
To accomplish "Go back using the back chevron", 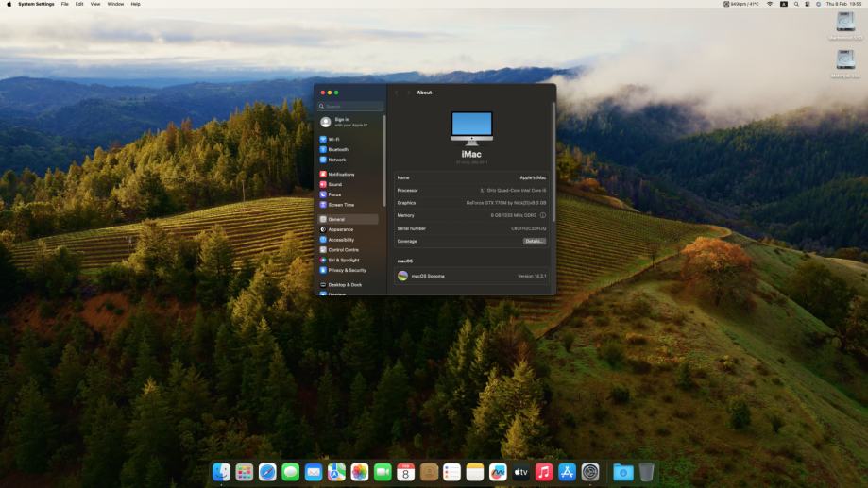I will pos(397,93).
